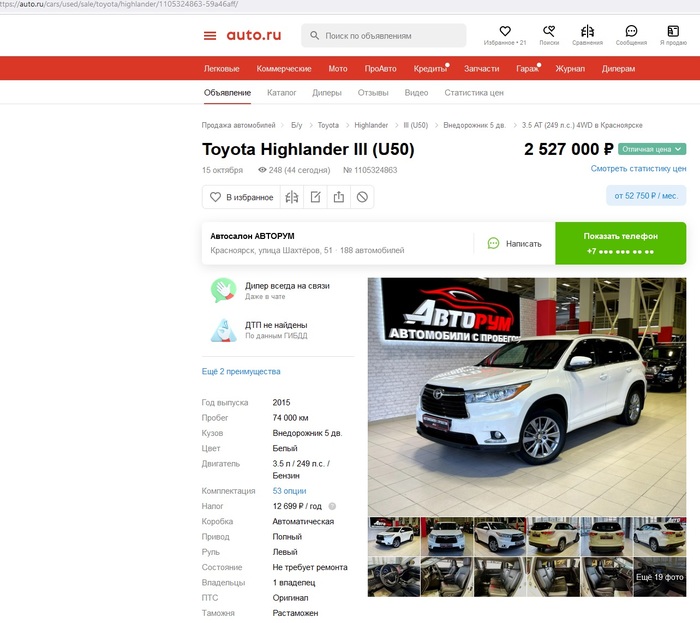Image resolution: width=700 pixels, height=623 pixels.
Task: Click the price 2 527 000 ₽
Action: [x=569, y=149]
